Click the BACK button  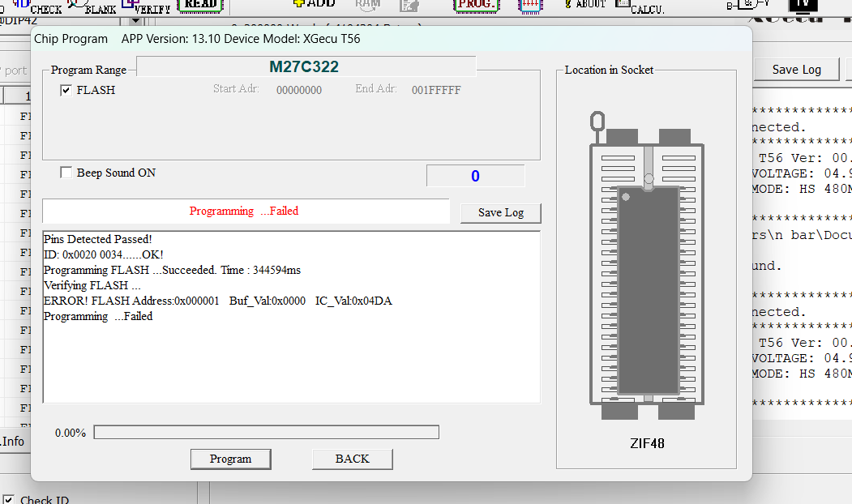[352, 459]
